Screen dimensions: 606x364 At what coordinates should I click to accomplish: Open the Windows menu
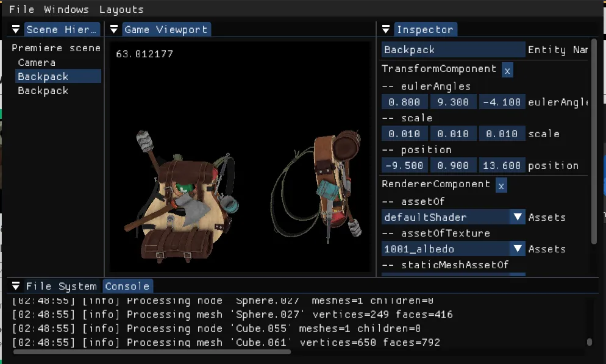(66, 9)
